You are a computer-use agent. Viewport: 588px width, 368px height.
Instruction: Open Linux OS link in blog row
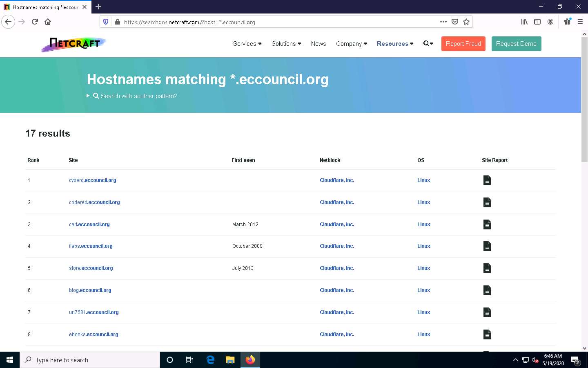click(424, 290)
